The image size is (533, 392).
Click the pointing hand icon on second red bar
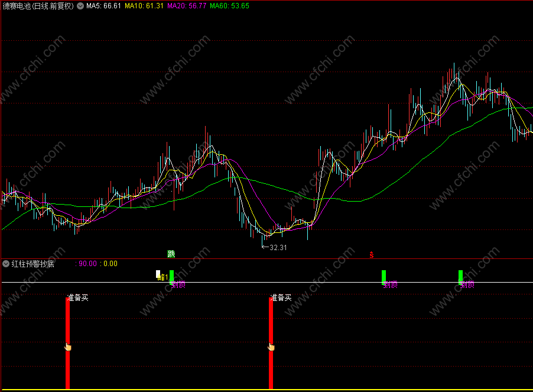271,347
